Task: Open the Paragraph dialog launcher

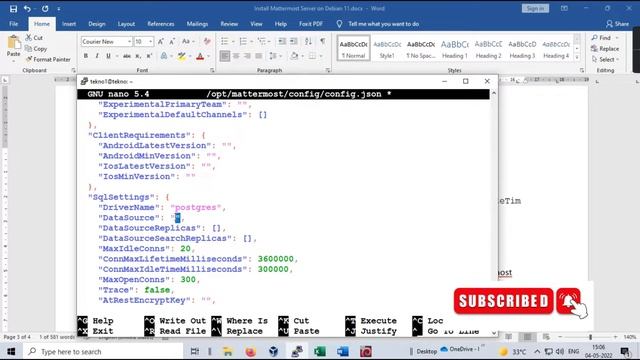Action: pos(328,71)
